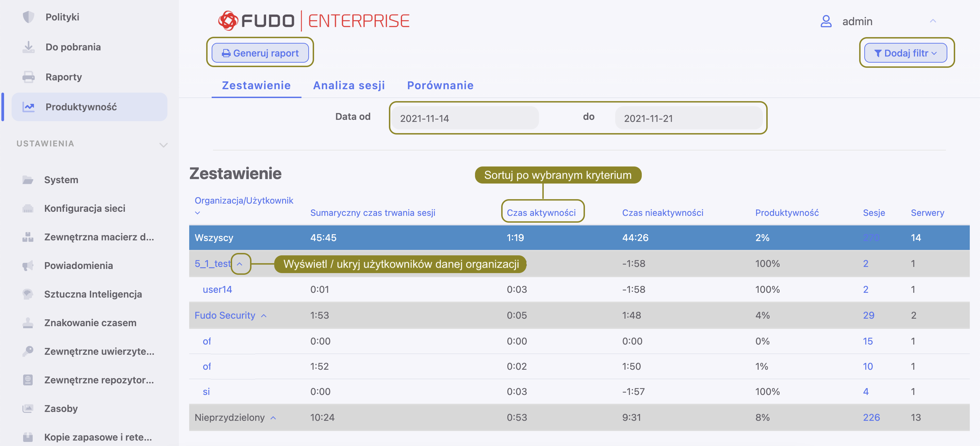Click the Generuj raport button
The height and width of the screenshot is (446, 980).
260,53
